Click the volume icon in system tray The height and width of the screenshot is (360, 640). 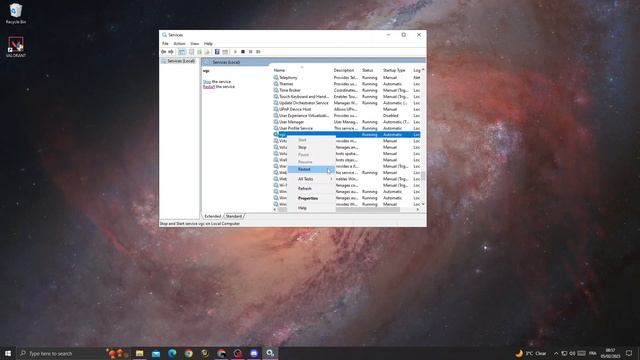click(572, 353)
